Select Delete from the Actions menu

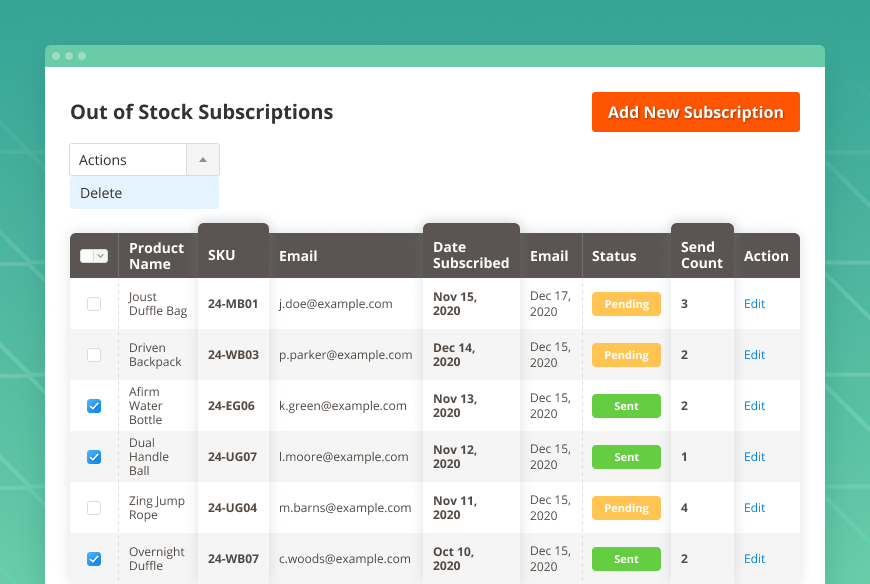[100, 193]
